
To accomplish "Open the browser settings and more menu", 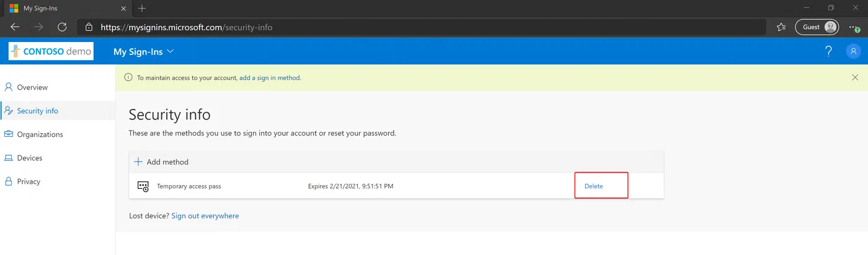I will coord(855,27).
